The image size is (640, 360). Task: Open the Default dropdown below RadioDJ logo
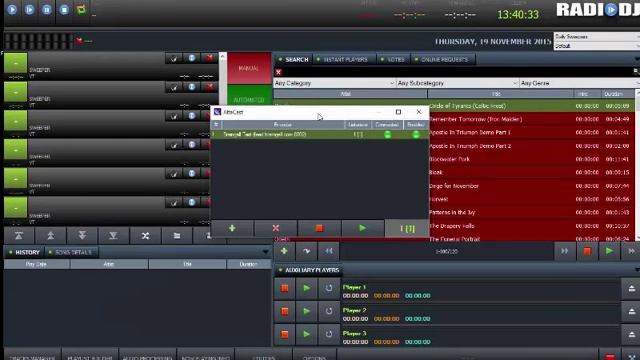[597, 46]
